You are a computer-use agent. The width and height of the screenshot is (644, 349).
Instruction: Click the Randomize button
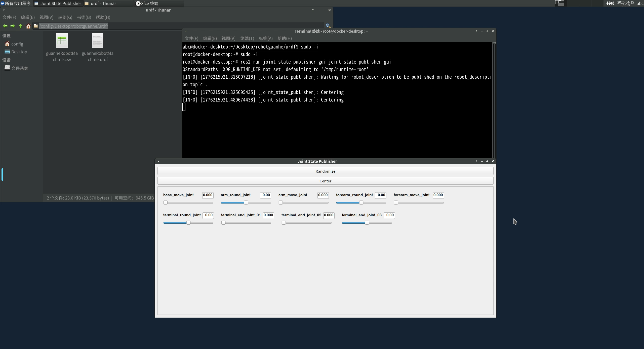[x=325, y=171]
